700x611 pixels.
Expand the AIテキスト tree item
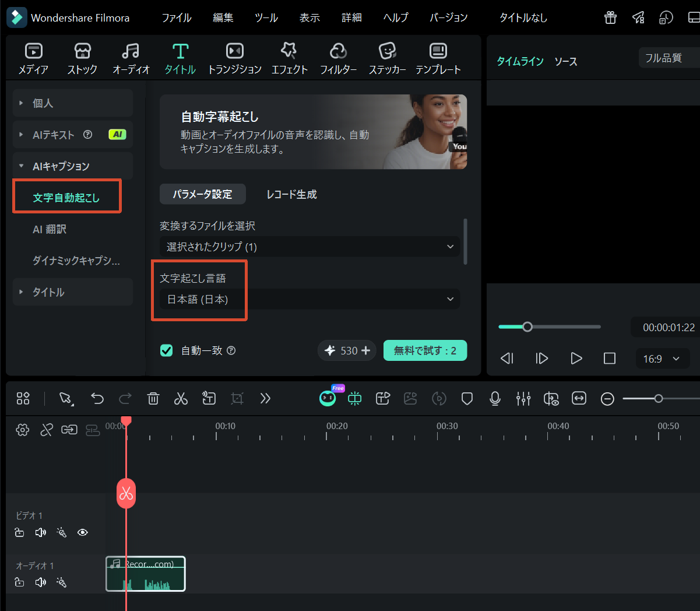(x=73, y=135)
